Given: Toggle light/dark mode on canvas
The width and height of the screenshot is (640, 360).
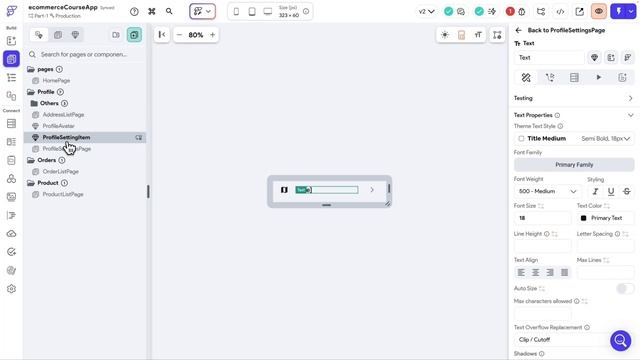Looking at the screenshot, I should (x=445, y=35).
